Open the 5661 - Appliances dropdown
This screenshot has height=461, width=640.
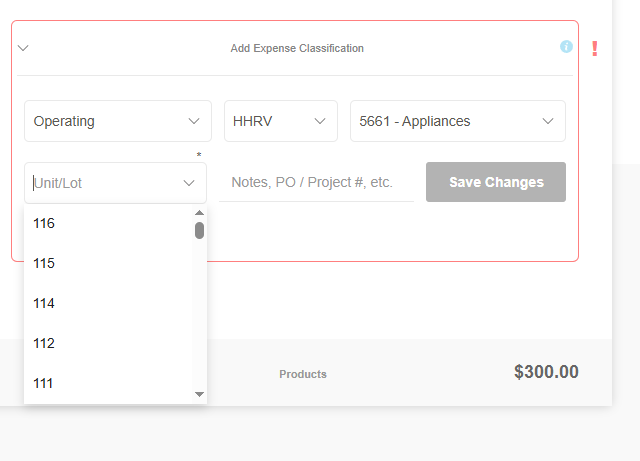coord(457,121)
